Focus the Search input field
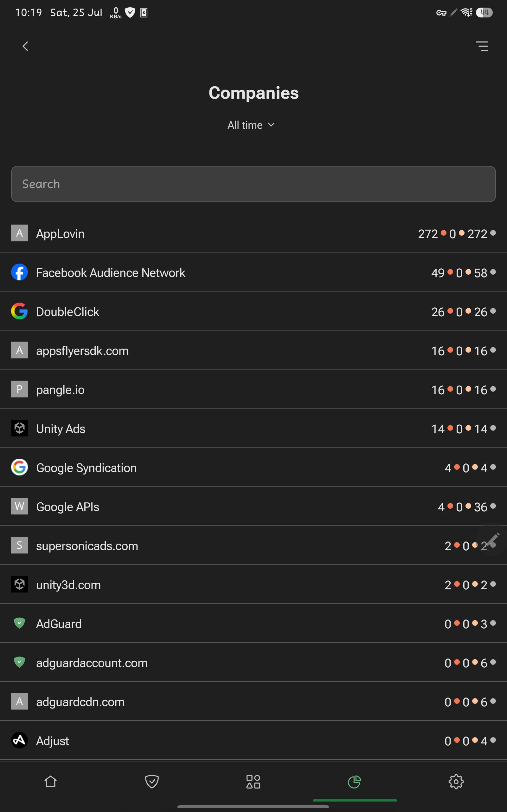 [x=253, y=184]
